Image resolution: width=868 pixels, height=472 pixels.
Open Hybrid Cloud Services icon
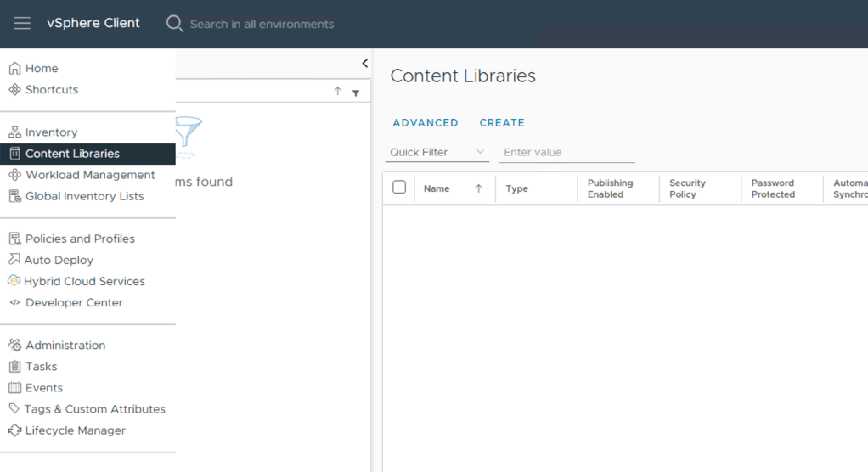14,281
